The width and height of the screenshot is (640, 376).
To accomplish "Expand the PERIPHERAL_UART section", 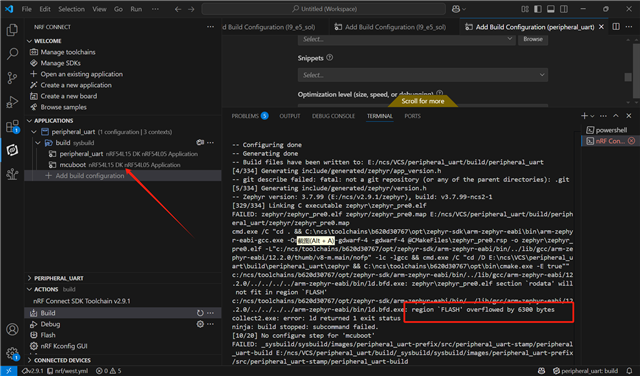I will tap(29, 278).
